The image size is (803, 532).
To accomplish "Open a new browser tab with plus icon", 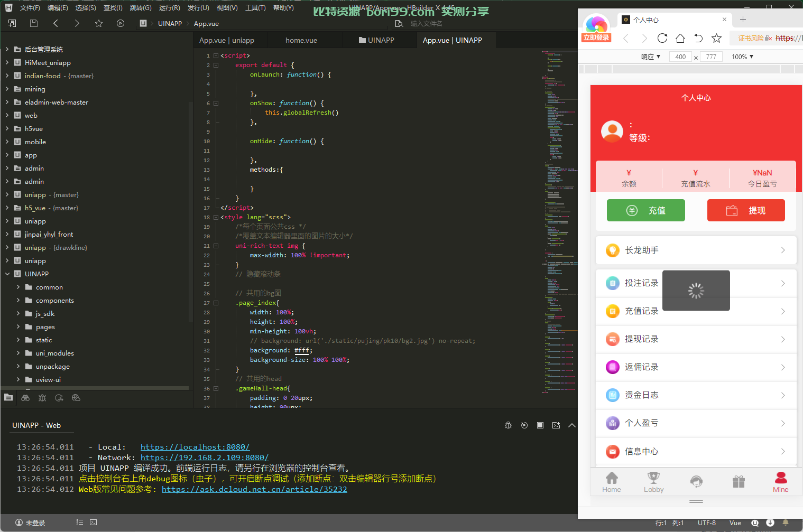I will [743, 20].
